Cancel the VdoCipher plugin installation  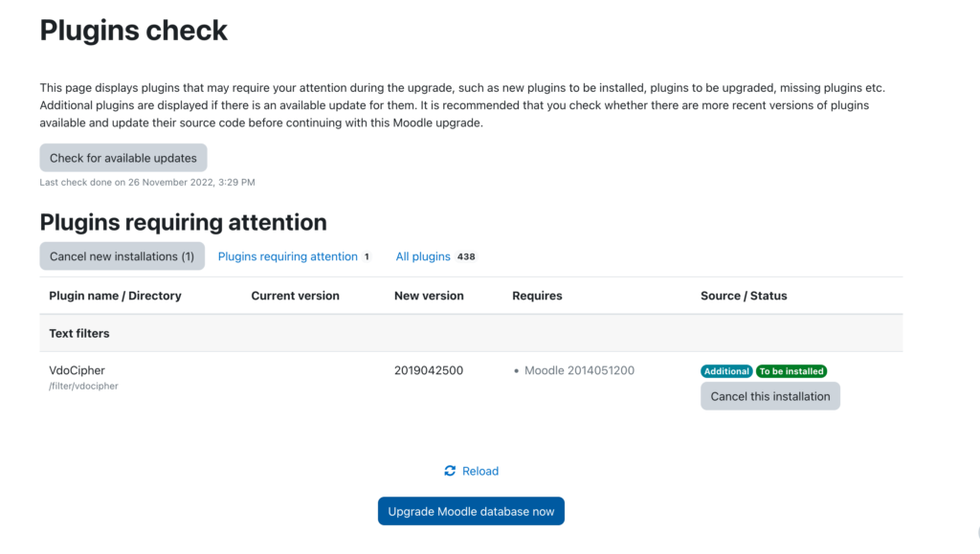pos(769,395)
